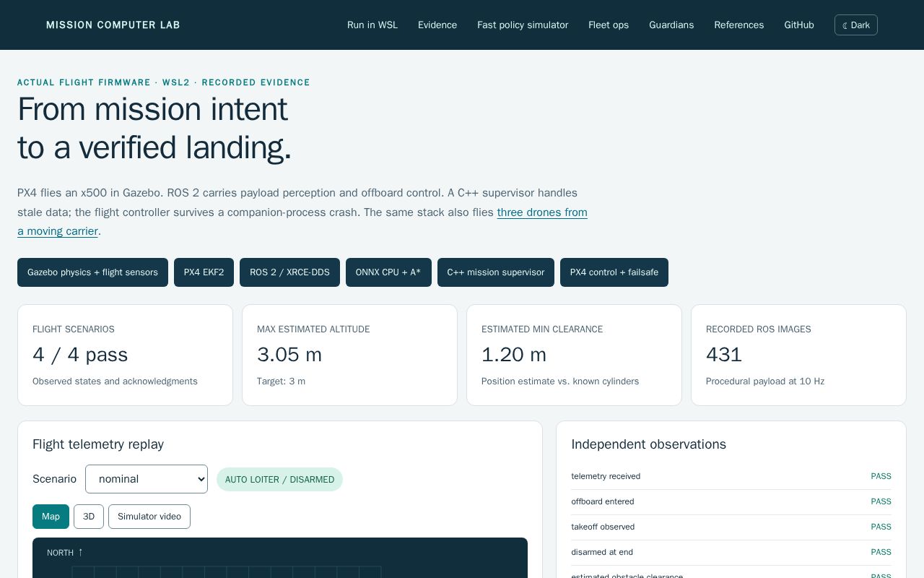Click the Flight telemetry replay heading
Viewport: 924px width, 578px height.
coord(98,444)
